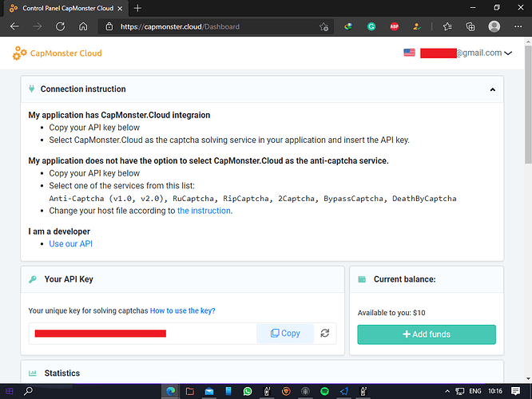Image resolution: width=532 pixels, height=399 pixels.
Task: Open the browser settings and more menu
Action: (x=518, y=26)
